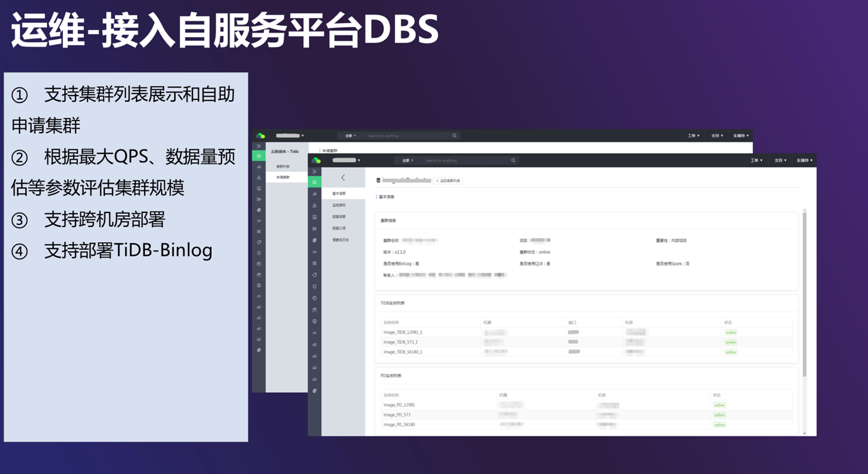Click the online badge of image_PD_56180
868x474 pixels.
[720, 424]
